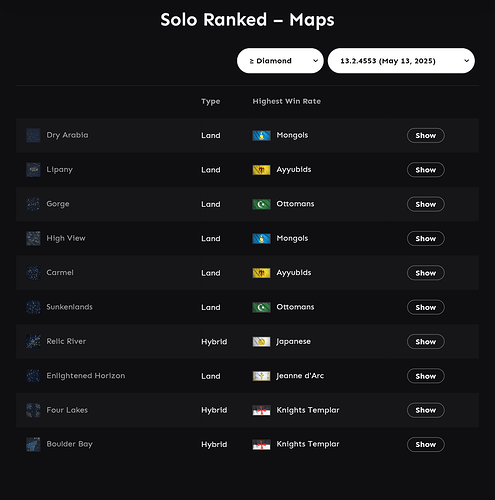
Task: Open the patch version 13.2.4553 dropdown
Action: (x=401, y=61)
